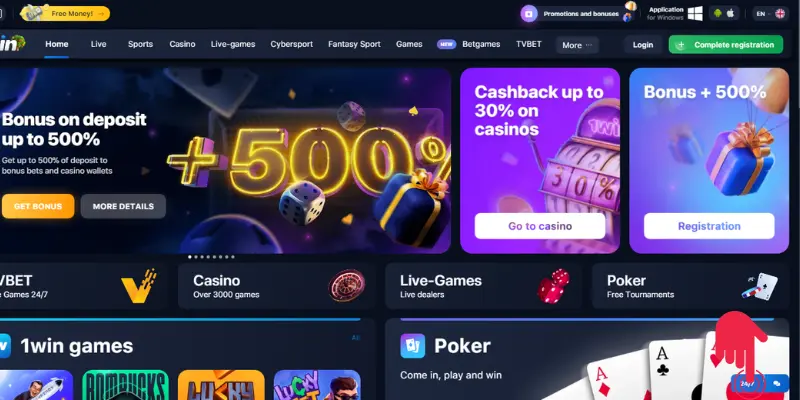The height and width of the screenshot is (400, 800).
Task: Open Live-Games via the red dice icon
Action: [553, 286]
